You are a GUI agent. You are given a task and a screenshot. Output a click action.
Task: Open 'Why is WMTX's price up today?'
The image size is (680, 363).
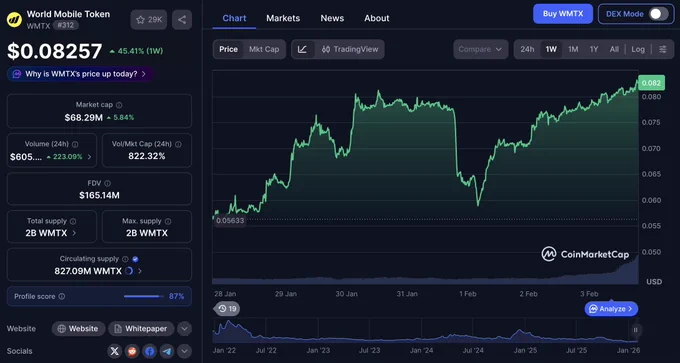81,74
